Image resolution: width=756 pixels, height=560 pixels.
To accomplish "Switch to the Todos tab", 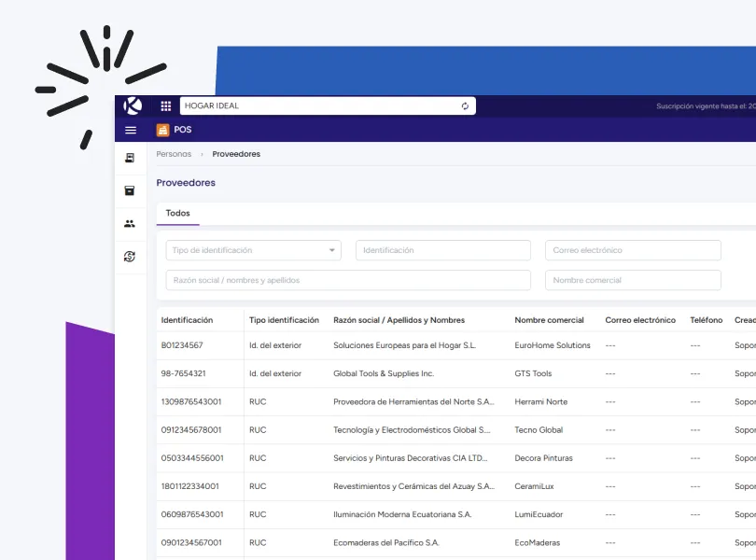I will click(177, 214).
